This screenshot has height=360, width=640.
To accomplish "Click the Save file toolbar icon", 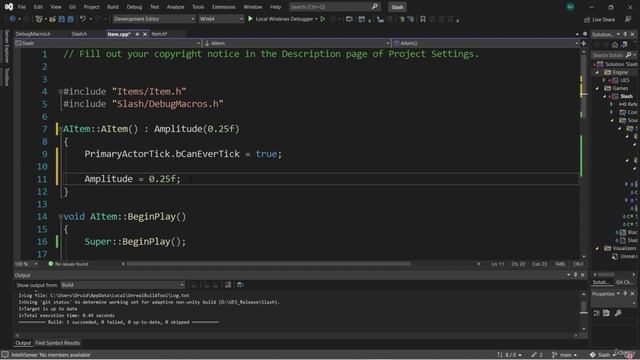I will pos(62,19).
